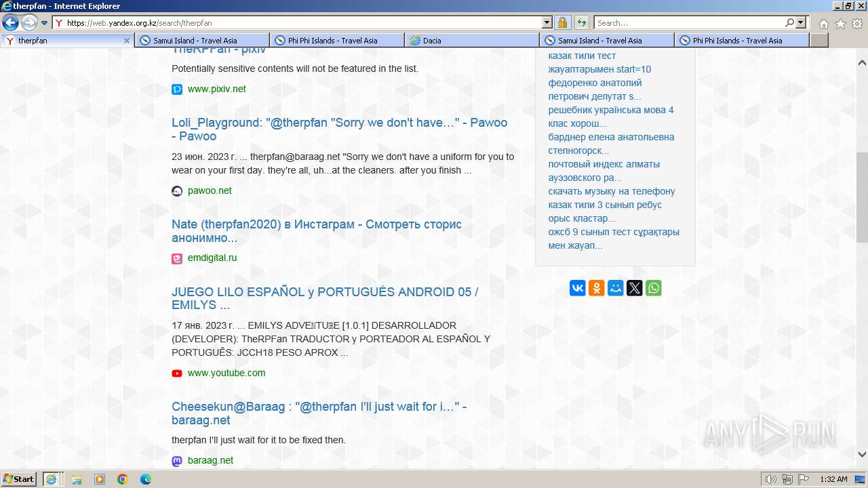
Task: Click Internet Explorer taskbar icon
Action: pos(52,479)
